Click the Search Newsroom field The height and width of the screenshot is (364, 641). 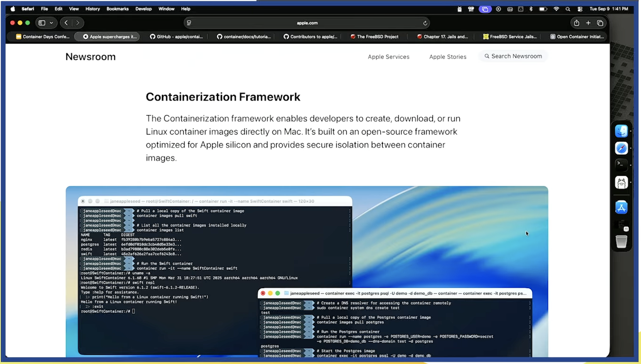pos(513,56)
